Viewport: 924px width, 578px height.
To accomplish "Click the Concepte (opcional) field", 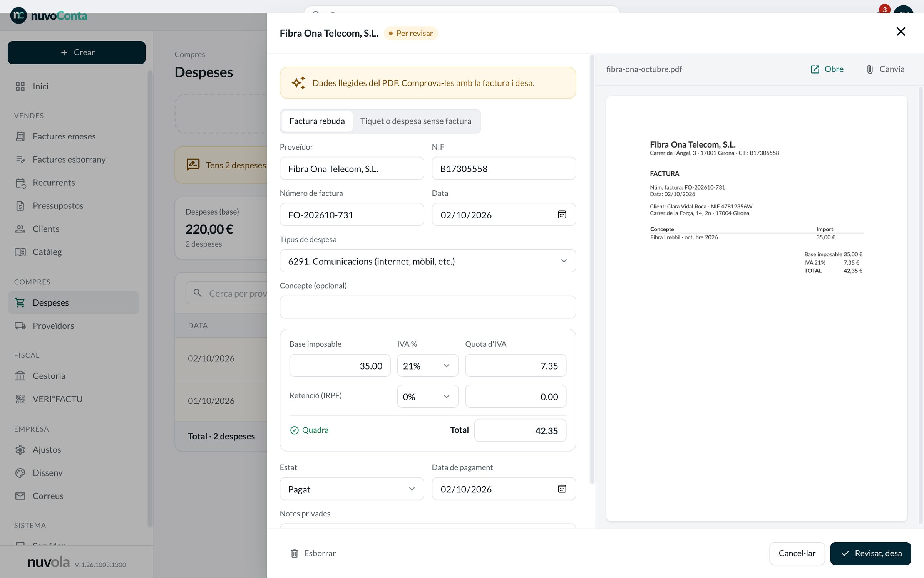I will point(428,307).
